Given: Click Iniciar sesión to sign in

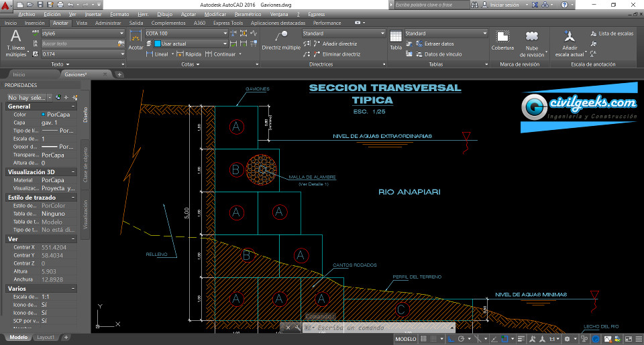Looking at the screenshot, I should [504, 5].
